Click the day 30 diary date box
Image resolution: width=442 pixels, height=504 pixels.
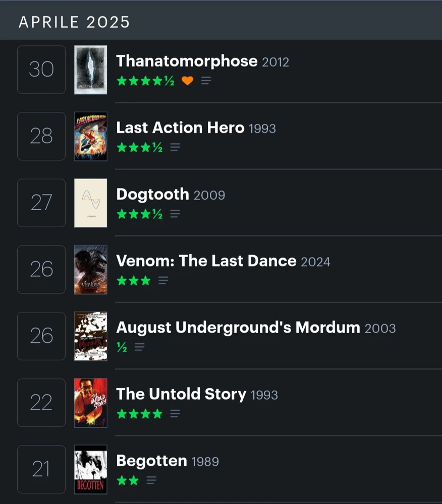(x=41, y=70)
